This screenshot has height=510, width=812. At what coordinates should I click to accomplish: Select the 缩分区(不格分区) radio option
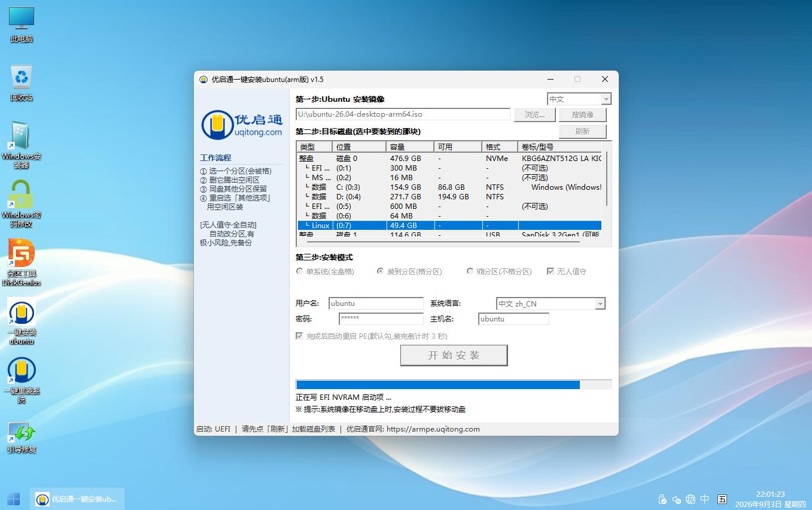[x=499, y=271]
